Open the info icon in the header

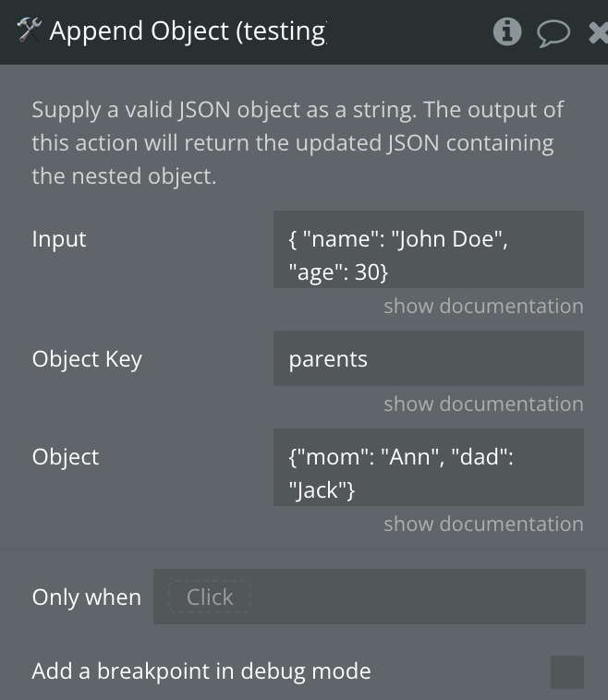pyautogui.click(x=507, y=31)
